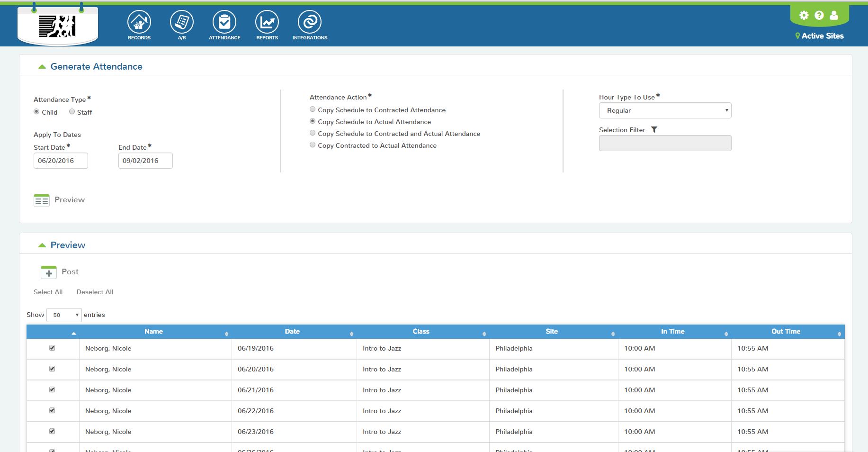
Task: Uncheck the 06/19/2016 row checkbox
Action: tap(52, 348)
